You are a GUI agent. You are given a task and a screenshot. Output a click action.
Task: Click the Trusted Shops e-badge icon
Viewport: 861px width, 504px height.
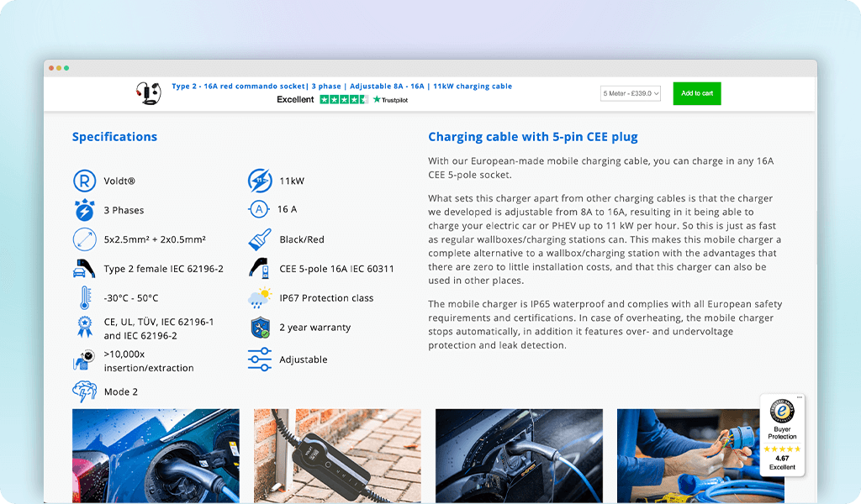[x=782, y=411]
